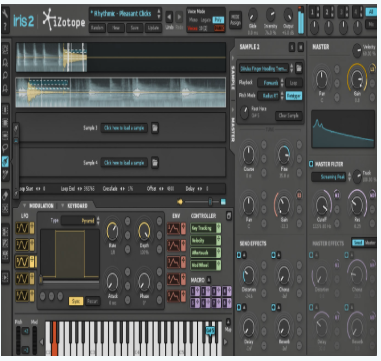Collapse the KEYBOARD panel triangle
This screenshot has height=361, width=381.
(x=62, y=206)
